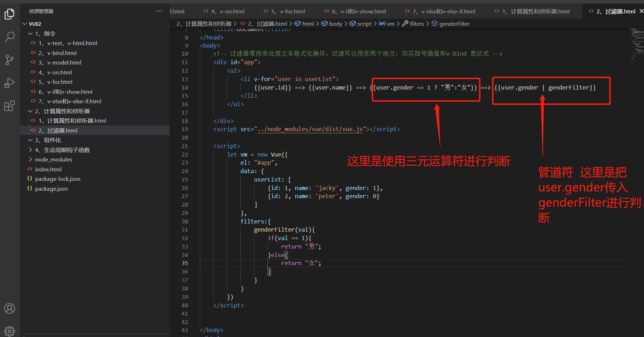The height and width of the screenshot is (337, 644).
Task: Click the el: "#app" line
Action: [x=259, y=163]
